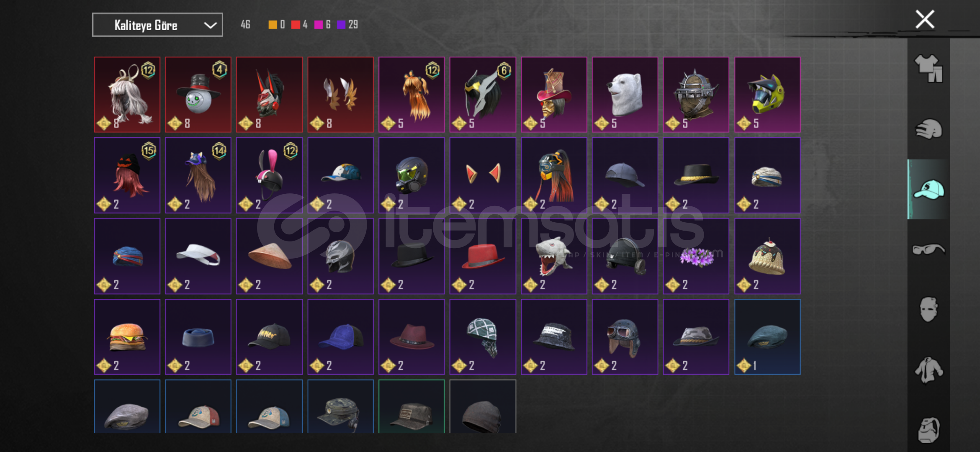Select the snowman top hat item

coord(198,95)
